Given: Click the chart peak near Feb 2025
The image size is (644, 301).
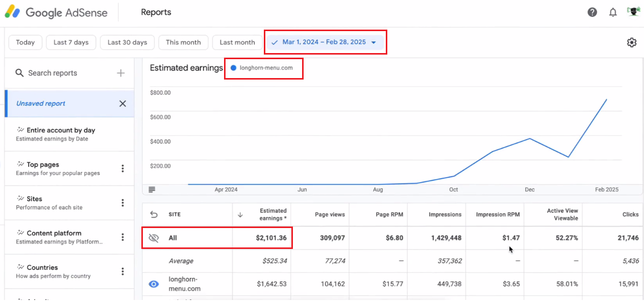Looking at the screenshot, I should coord(606,99).
